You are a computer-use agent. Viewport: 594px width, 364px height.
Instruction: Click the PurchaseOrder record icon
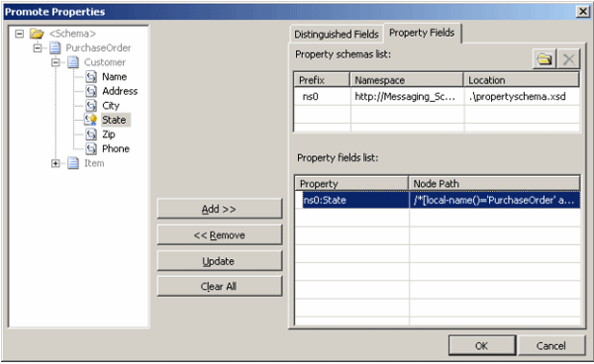pos(55,48)
